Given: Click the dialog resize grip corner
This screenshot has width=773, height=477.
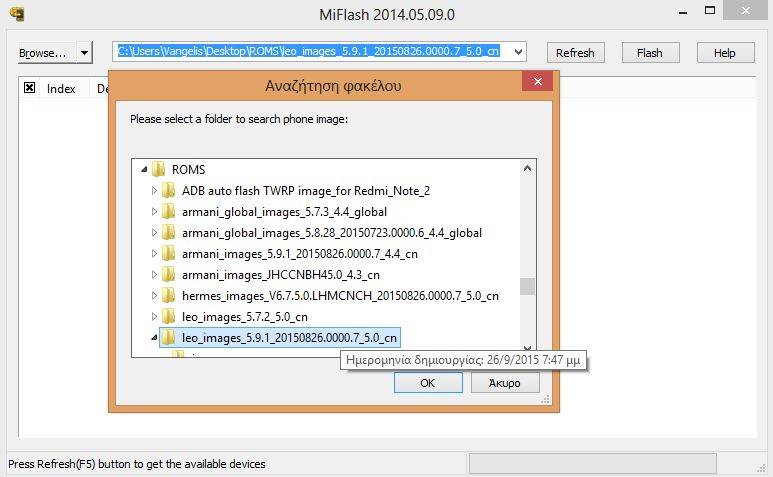Looking at the screenshot, I should tap(545, 400).
